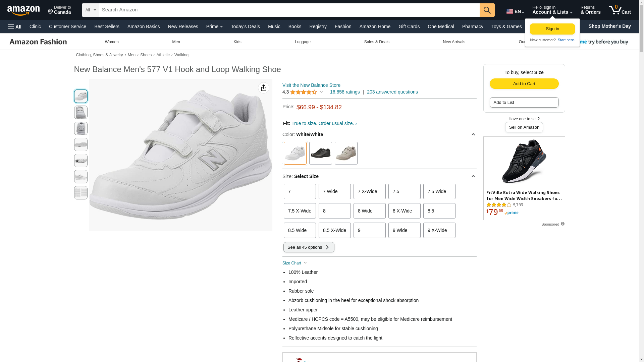This screenshot has height=362, width=644.
Task: Choose size 8 X-Wide option
Action: click(404, 211)
